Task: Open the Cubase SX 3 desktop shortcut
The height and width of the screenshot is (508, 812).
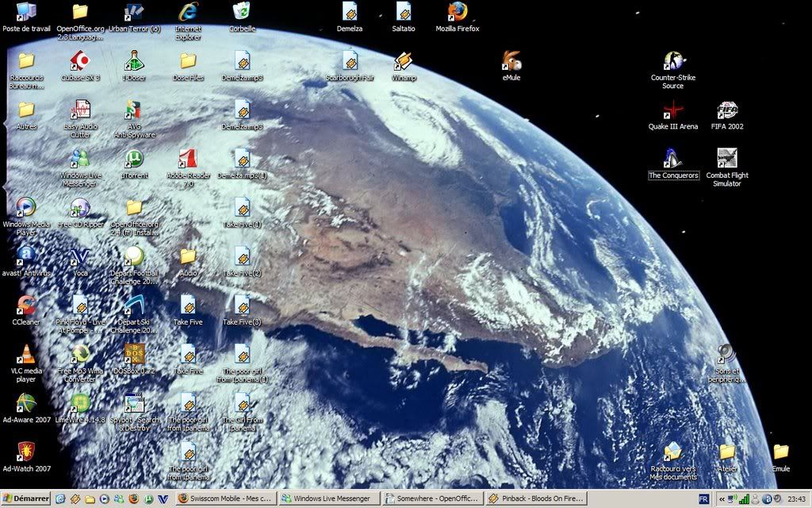Action: pos(80,62)
